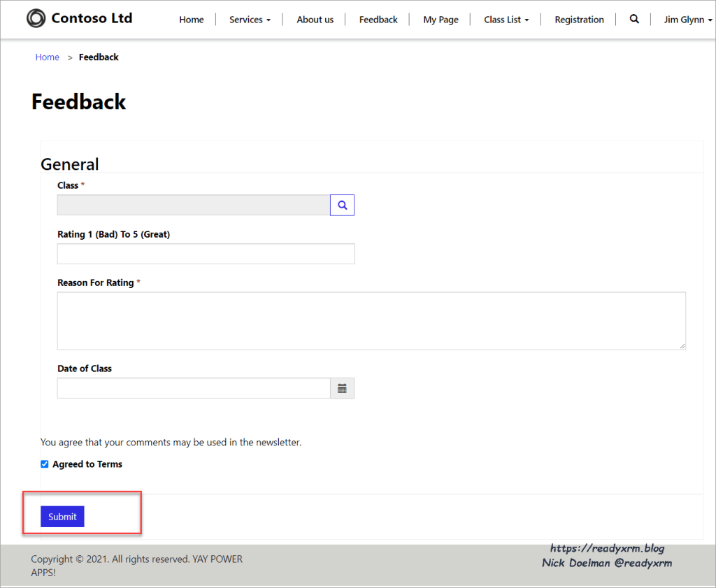Viewport: 716px width, 588px height.
Task: Open the About us page
Action: (315, 20)
